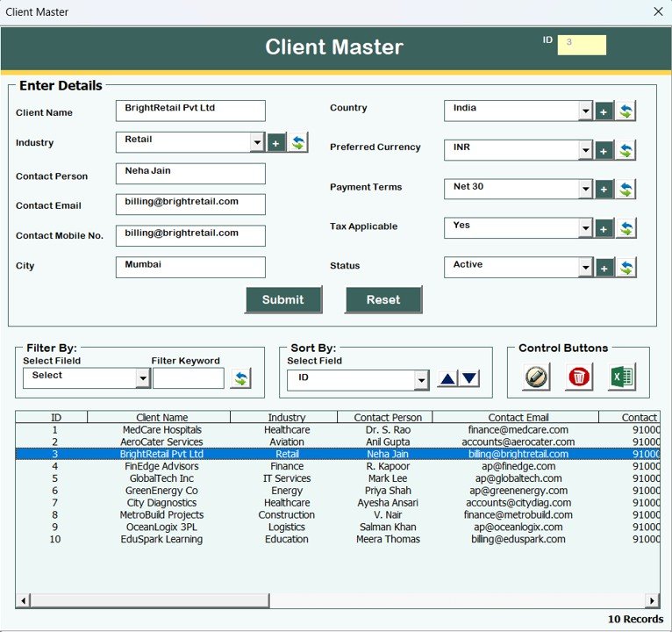Image resolution: width=672 pixels, height=632 pixels.
Task: Expand the Status dropdown list
Action: point(585,268)
